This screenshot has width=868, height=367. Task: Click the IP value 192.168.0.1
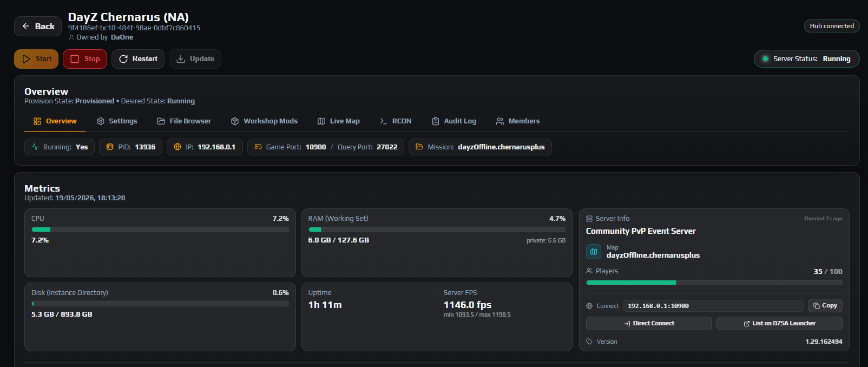[216, 147]
